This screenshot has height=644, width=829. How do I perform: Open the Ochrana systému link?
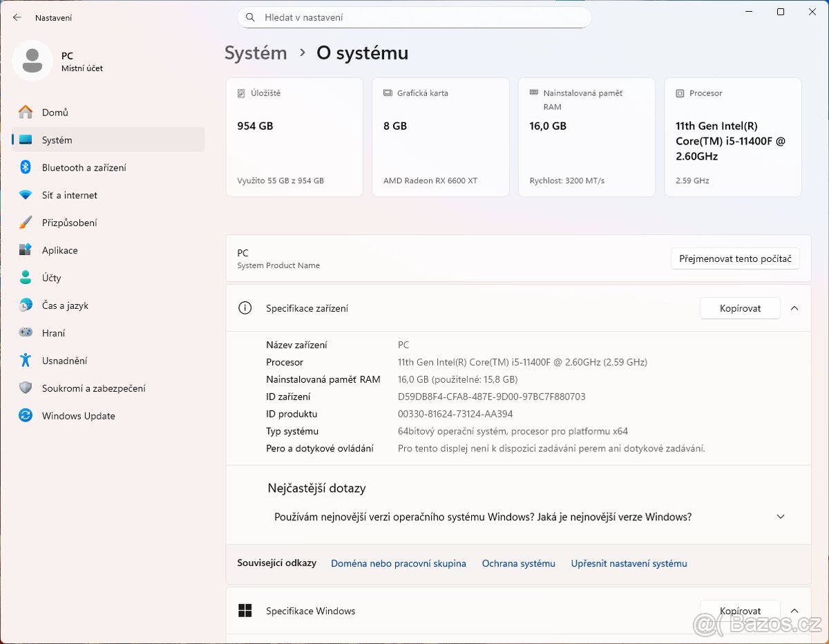click(518, 563)
